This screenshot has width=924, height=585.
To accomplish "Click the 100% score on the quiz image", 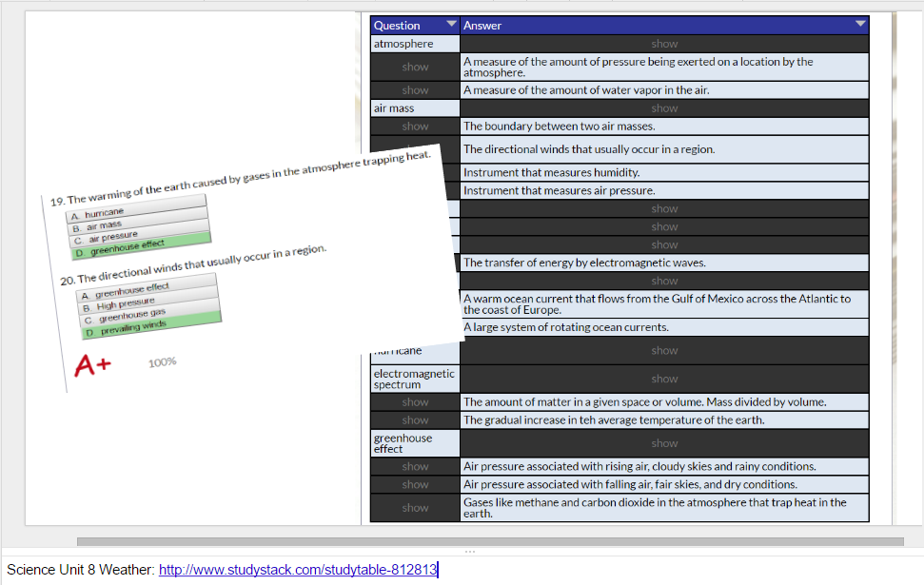I will tap(162, 361).
